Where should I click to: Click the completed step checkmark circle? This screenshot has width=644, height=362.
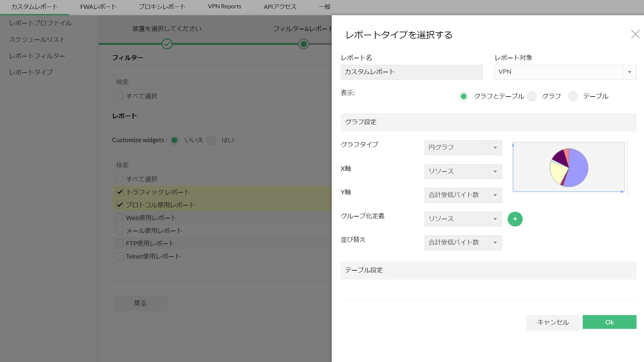tap(167, 44)
